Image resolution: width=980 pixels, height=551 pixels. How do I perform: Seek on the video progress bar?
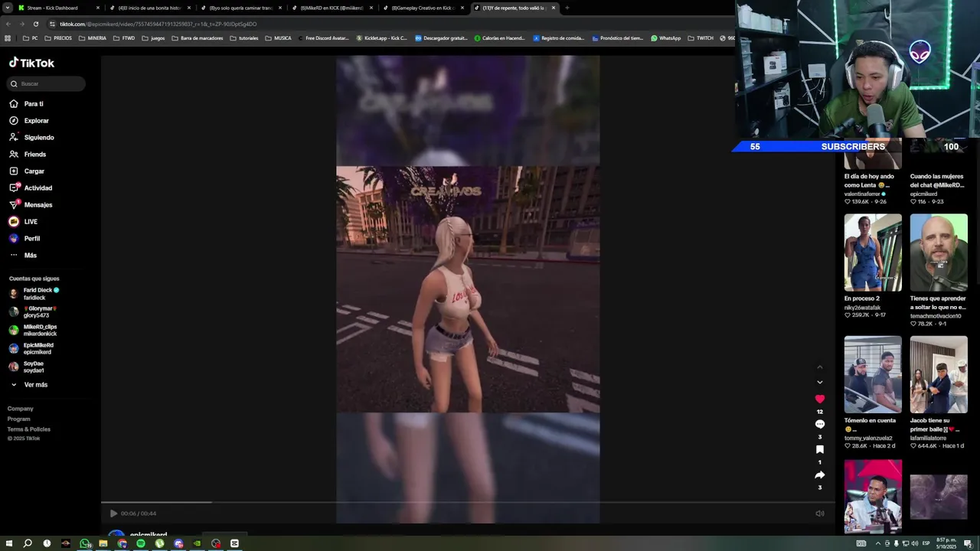pyautogui.click(x=467, y=503)
